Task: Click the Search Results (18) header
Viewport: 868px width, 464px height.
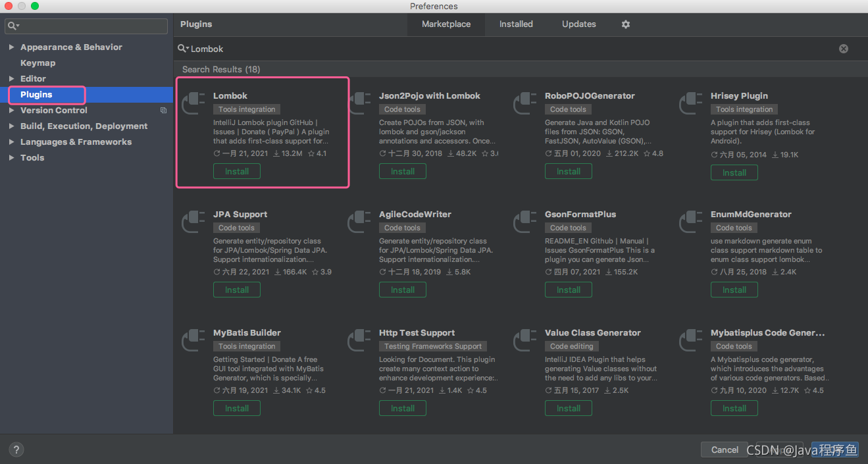Action: pyautogui.click(x=221, y=69)
